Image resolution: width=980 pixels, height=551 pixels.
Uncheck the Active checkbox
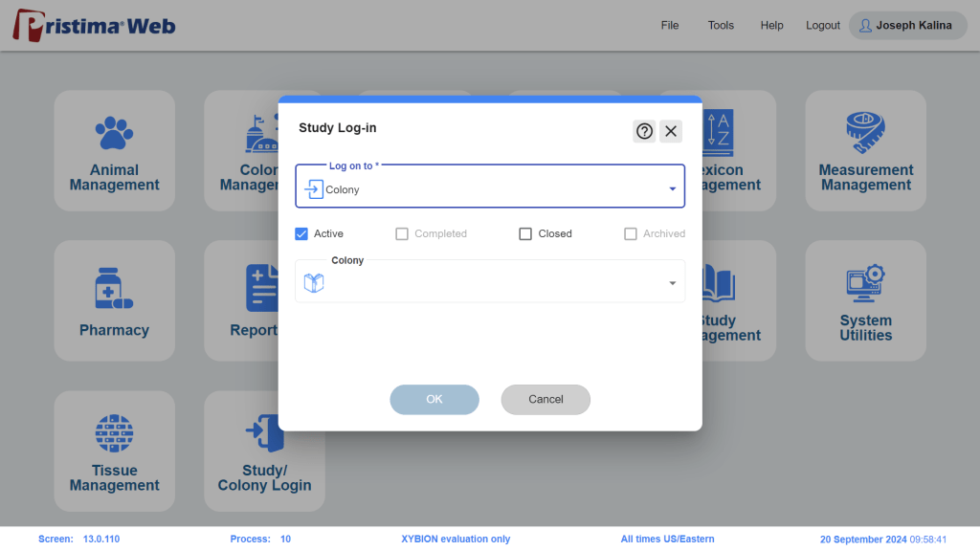click(301, 233)
